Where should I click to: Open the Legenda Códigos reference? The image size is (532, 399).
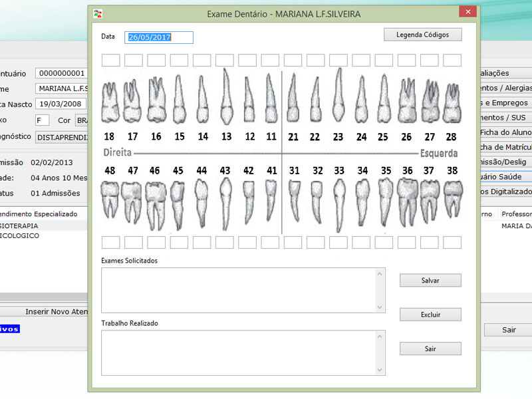pyautogui.click(x=422, y=35)
